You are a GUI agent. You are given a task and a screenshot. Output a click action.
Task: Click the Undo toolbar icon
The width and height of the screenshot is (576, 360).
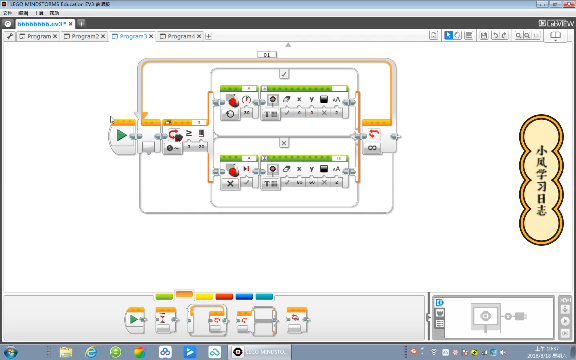tap(495, 36)
